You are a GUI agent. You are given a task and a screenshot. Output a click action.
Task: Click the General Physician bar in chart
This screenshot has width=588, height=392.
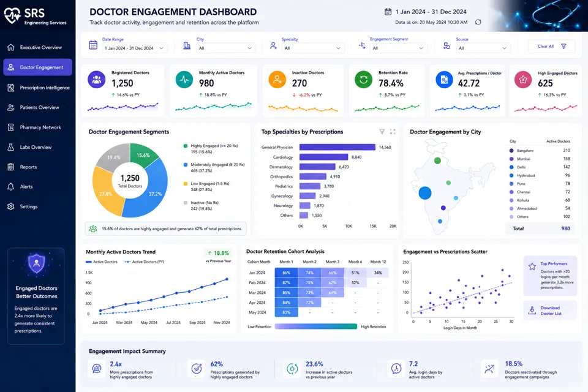click(x=337, y=147)
